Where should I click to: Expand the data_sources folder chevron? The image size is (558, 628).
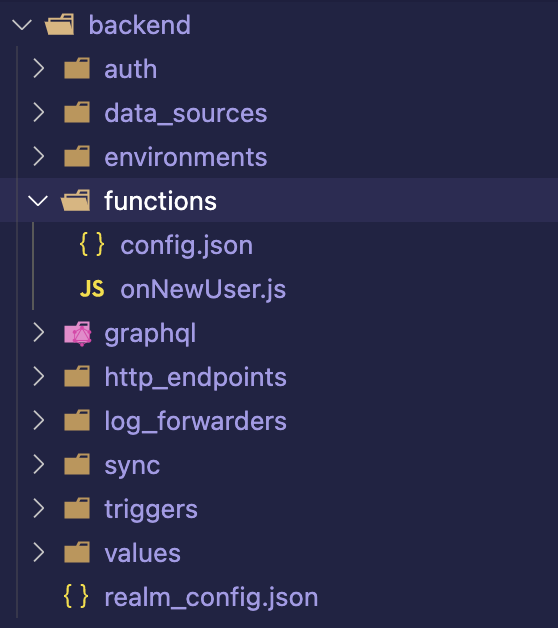pos(38,113)
